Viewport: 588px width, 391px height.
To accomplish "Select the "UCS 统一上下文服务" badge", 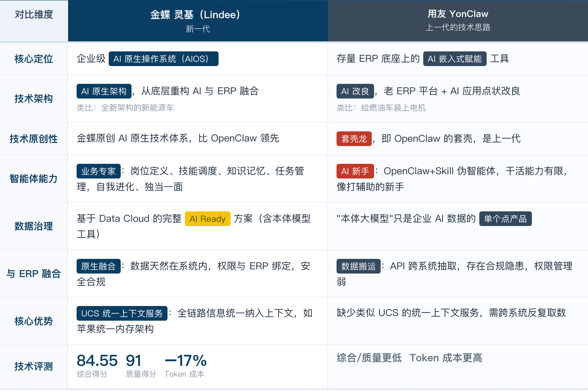I will coord(122,313).
